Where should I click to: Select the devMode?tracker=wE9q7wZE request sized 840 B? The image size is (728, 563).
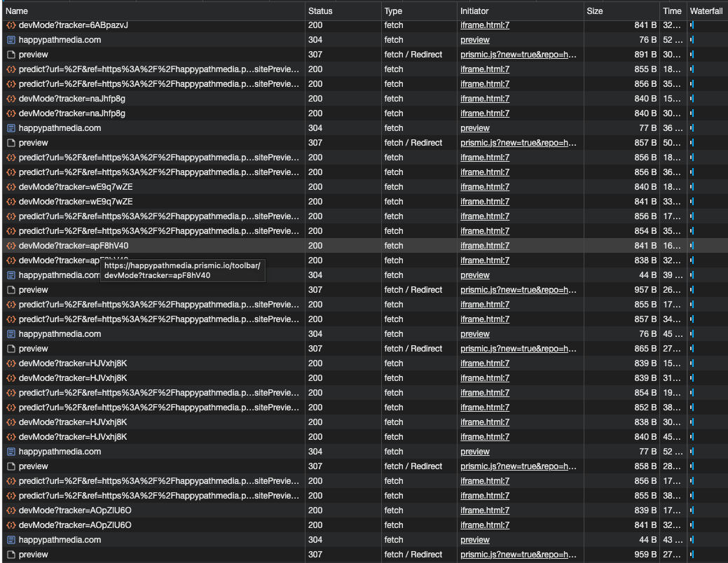pos(76,187)
